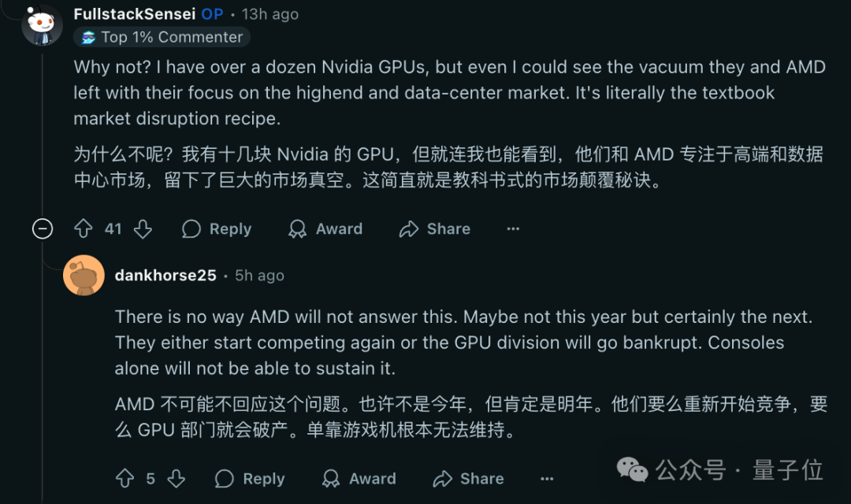The width and height of the screenshot is (851, 504).
Task: Click Reply under FullstackSensei's comment
Action: coord(217,229)
